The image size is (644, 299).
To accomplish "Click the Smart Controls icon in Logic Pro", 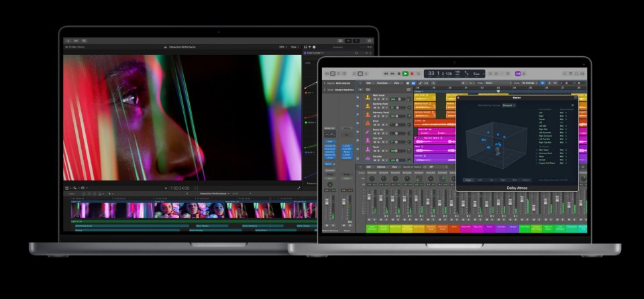I will [x=354, y=74].
